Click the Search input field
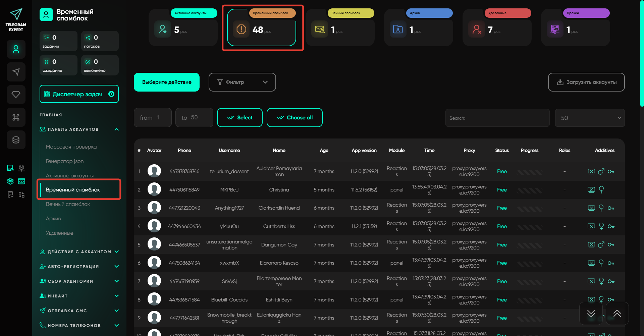Viewport: 644px width, 336px height. pyautogui.click(x=497, y=118)
